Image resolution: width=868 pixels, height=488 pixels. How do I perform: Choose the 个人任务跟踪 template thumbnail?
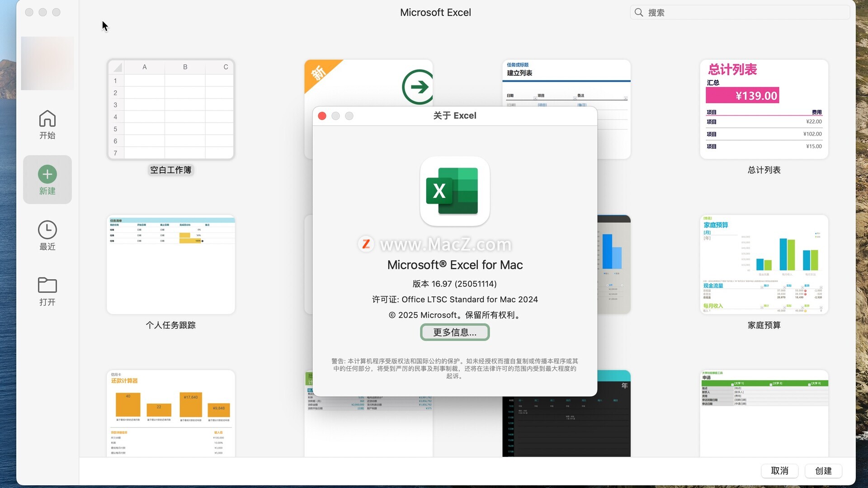[x=171, y=265]
